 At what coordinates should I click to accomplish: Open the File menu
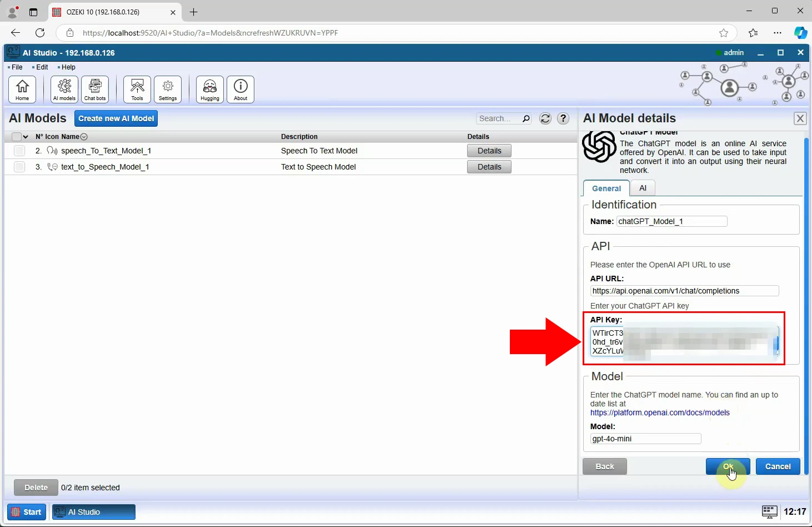point(16,67)
